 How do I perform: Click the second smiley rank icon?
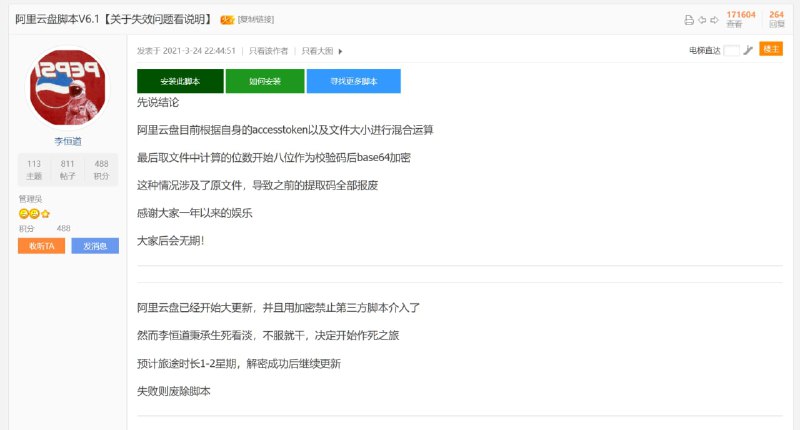pyautogui.click(x=34, y=214)
